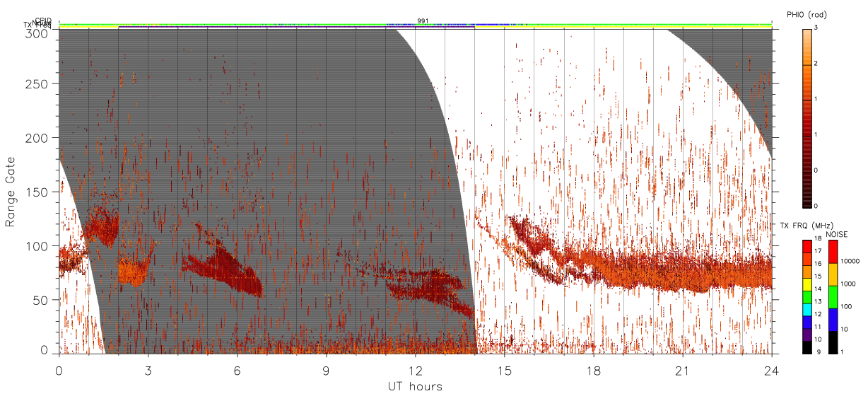Screen dimensions: 868x401
Task: Click the 2 label on PHI0 colorbar
Action: (814, 64)
